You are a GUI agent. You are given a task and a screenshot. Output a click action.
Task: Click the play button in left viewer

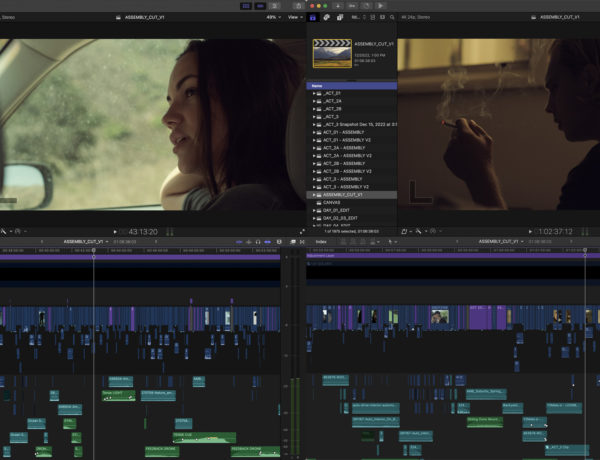pyautogui.click(x=116, y=231)
